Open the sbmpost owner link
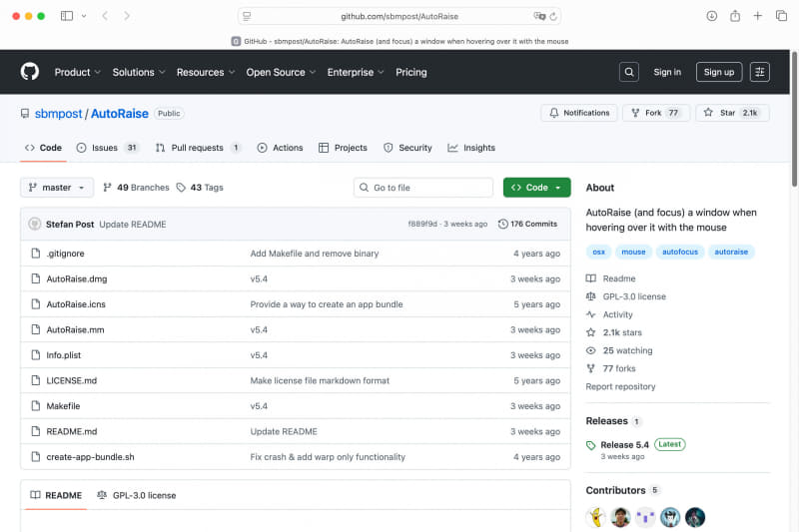Viewport: 799px width, 532px height. pyautogui.click(x=58, y=114)
